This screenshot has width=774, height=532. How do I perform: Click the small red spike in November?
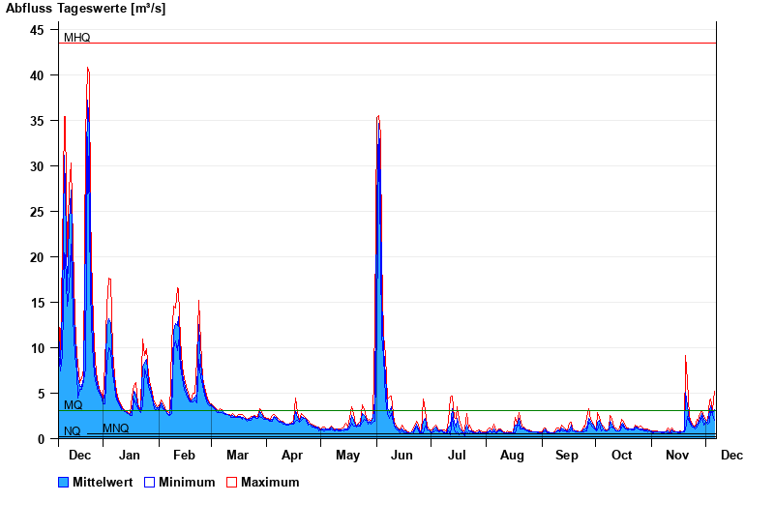686,357
